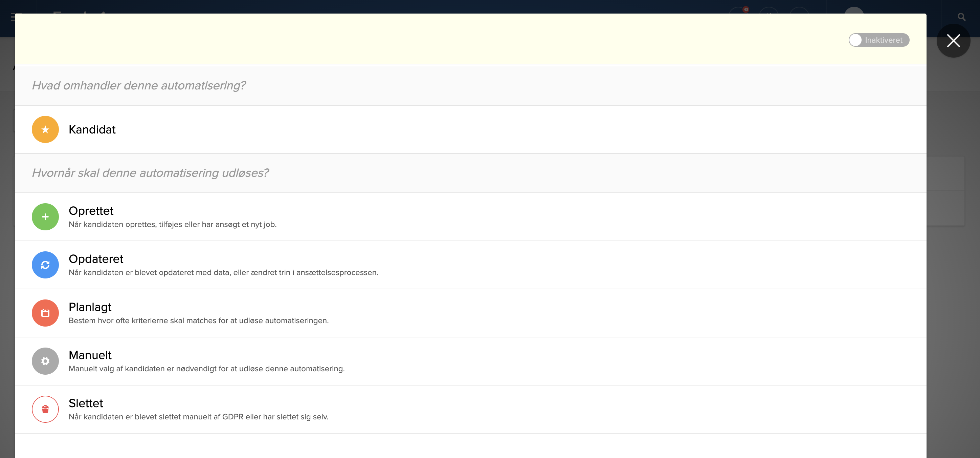Pick the Planlagt trigger title
The image size is (980, 458).
pos(90,307)
